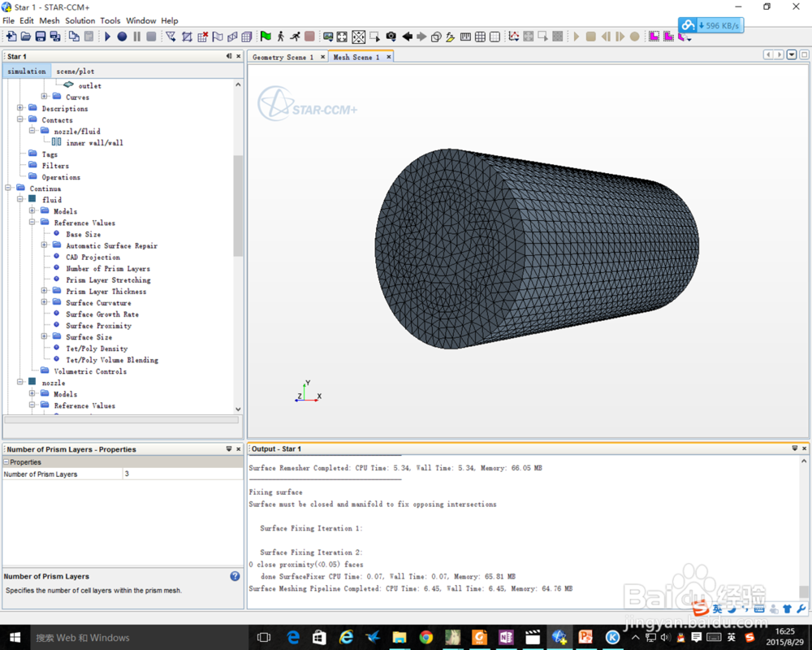Select Prism Layer Stretching tree item

(x=108, y=279)
